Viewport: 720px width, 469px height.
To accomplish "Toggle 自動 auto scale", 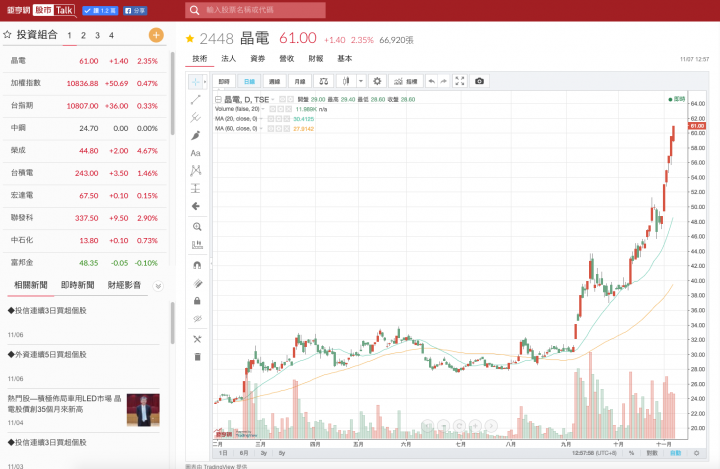I will (675, 453).
